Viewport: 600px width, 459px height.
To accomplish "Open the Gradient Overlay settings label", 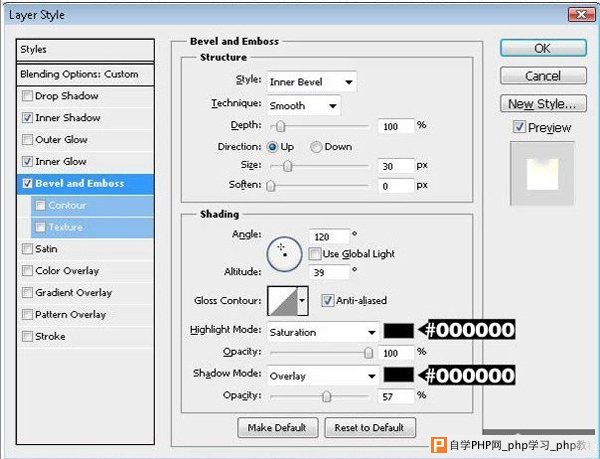I will pos(73,293).
